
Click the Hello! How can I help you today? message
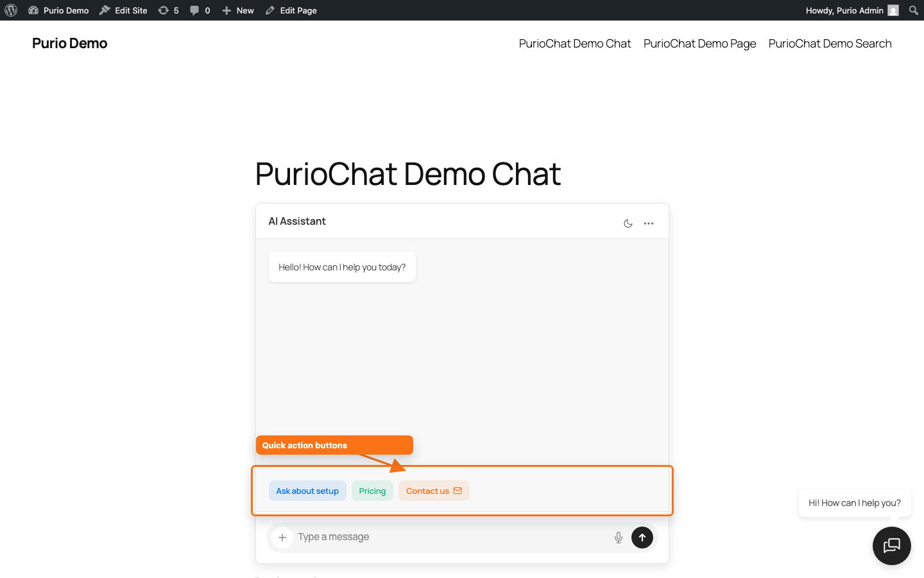[x=342, y=267]
